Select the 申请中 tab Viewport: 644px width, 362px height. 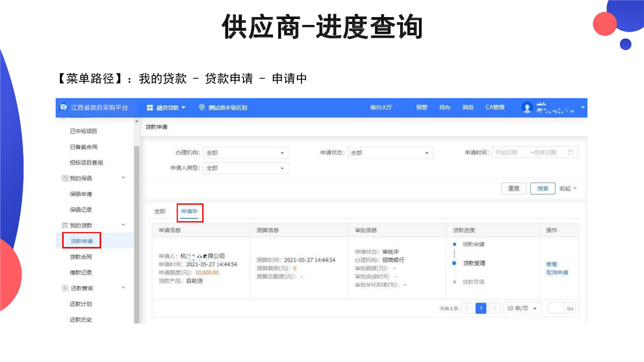pos(190,212)
